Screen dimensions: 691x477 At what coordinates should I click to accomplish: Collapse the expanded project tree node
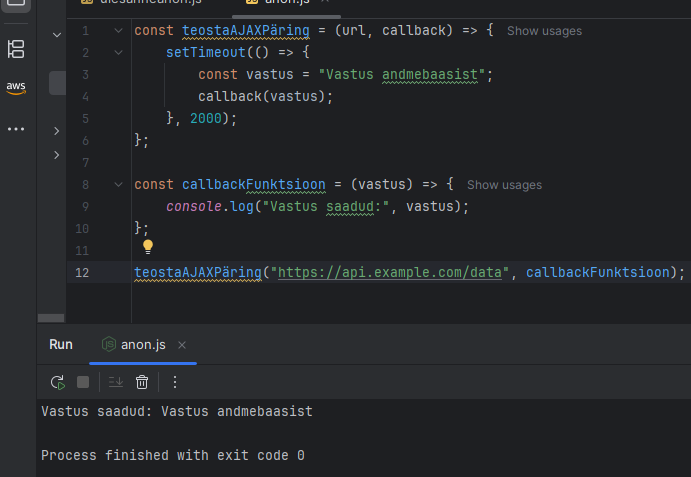pyautogui.click(x=56, y=35)
